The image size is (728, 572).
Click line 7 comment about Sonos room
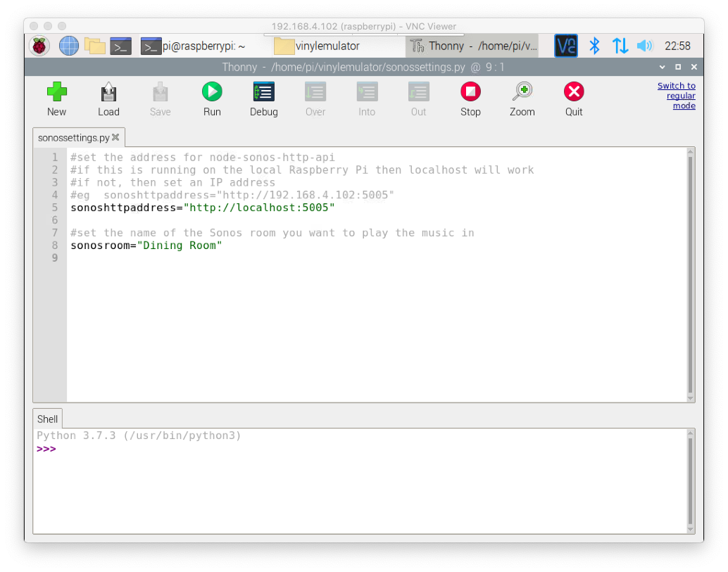coord(272,232)
